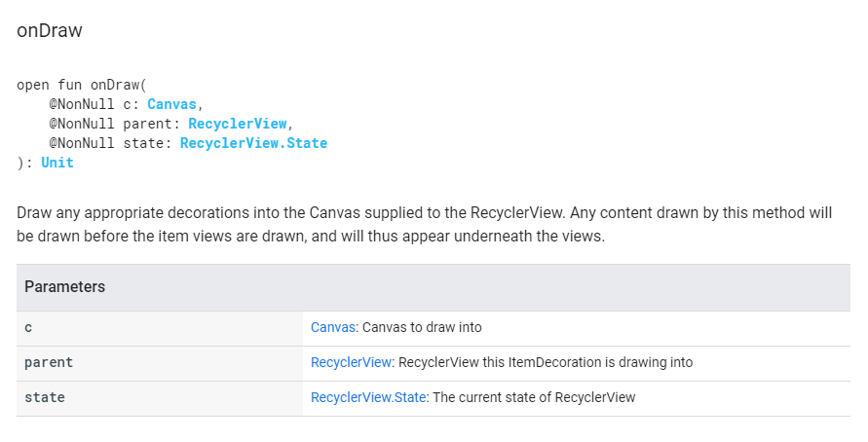Click the Unit return type link
This screenshot has width=868, height=442.
click(x=57, y=163)
